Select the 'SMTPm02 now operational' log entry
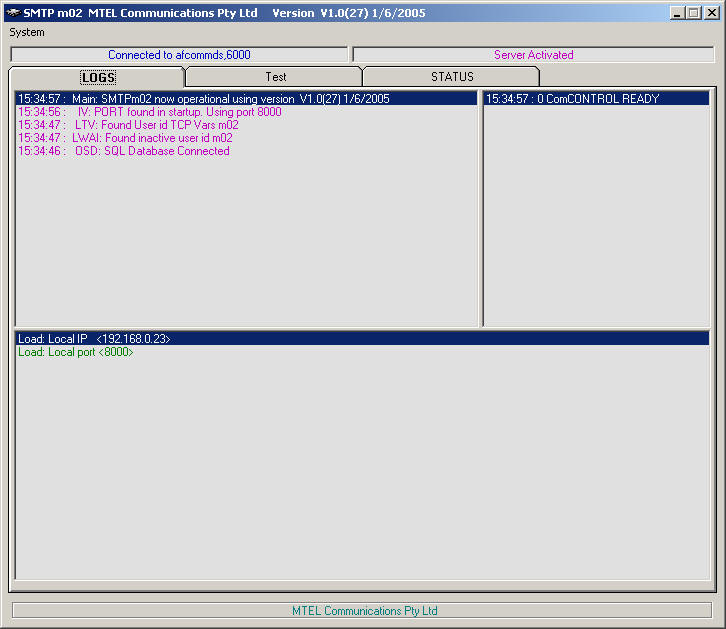 204,99
